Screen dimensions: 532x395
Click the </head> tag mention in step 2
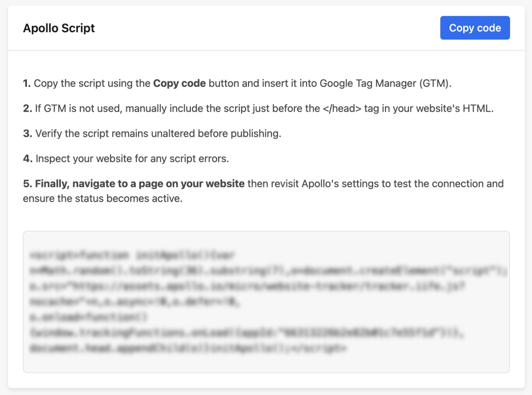tap(342, 108)
